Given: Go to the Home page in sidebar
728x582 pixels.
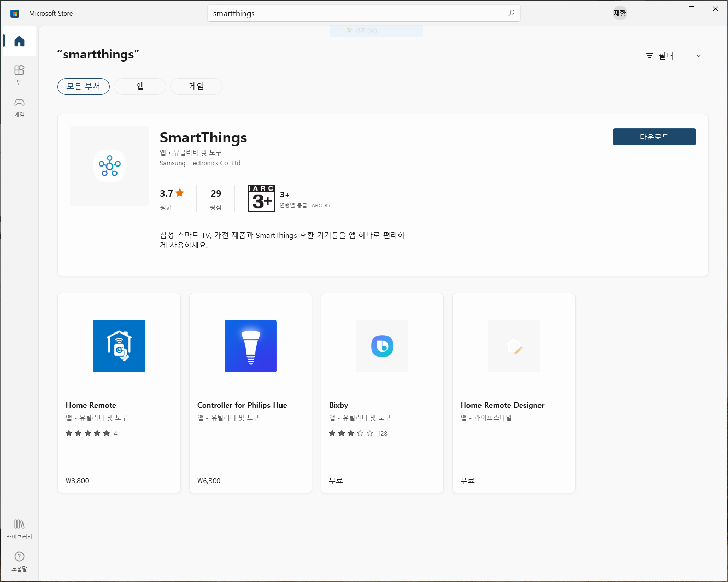Looking at the screenshot, I should pyautogui.click(x=19, y=41).
